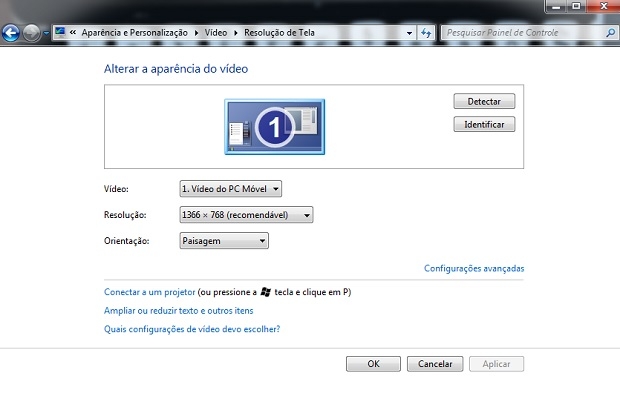Confirm with the OK button
The height and width of the screenshot is (416, 620).
click(x=373, y=364)
